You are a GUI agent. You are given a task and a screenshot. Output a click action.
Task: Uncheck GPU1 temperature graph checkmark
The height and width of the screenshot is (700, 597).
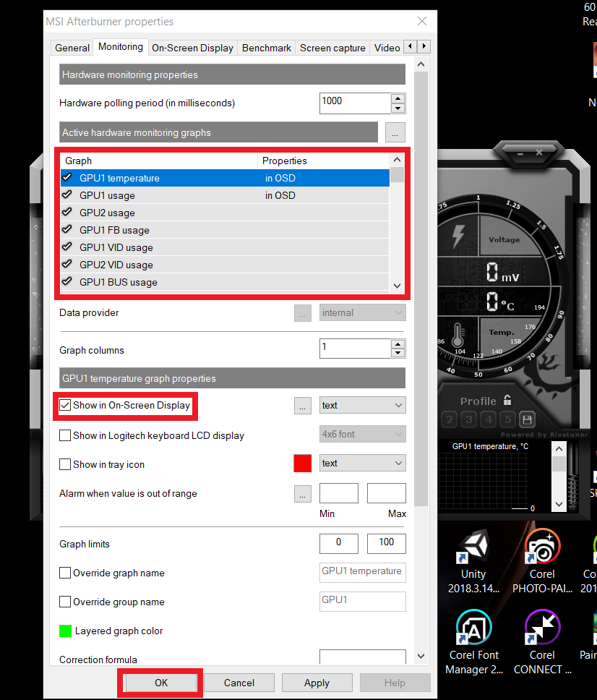[67, 177]
